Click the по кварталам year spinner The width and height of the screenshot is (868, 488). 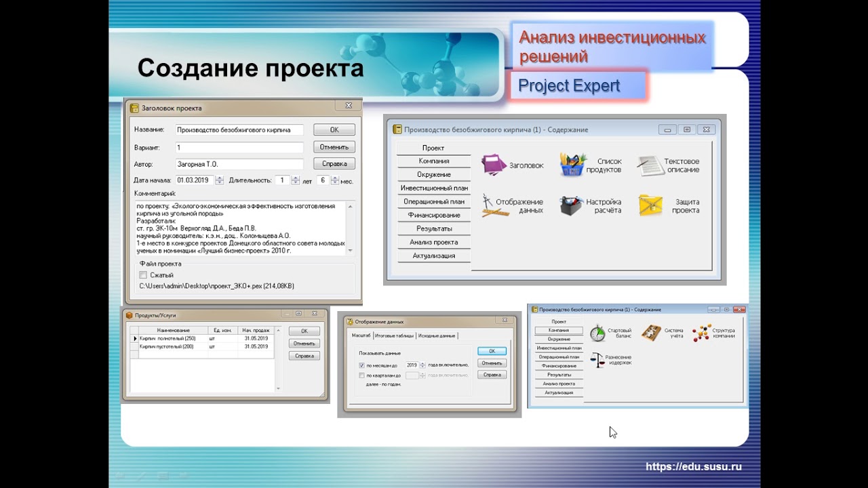pos(422,375)
